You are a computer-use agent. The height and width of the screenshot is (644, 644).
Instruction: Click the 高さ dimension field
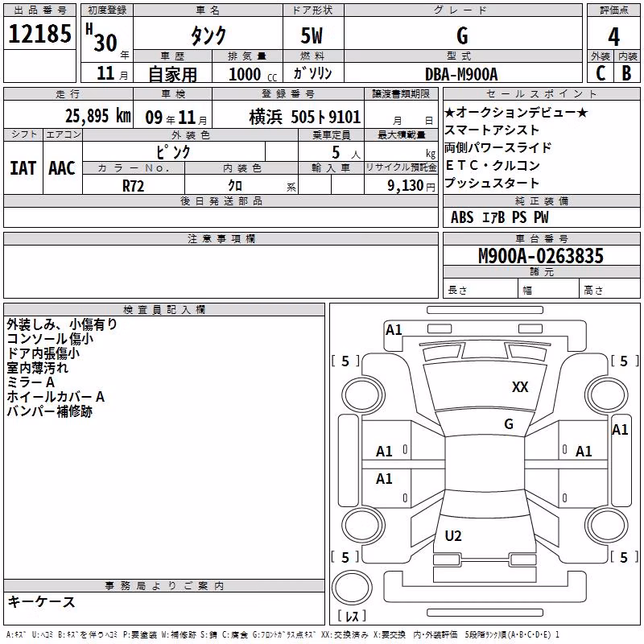(610, 290)
